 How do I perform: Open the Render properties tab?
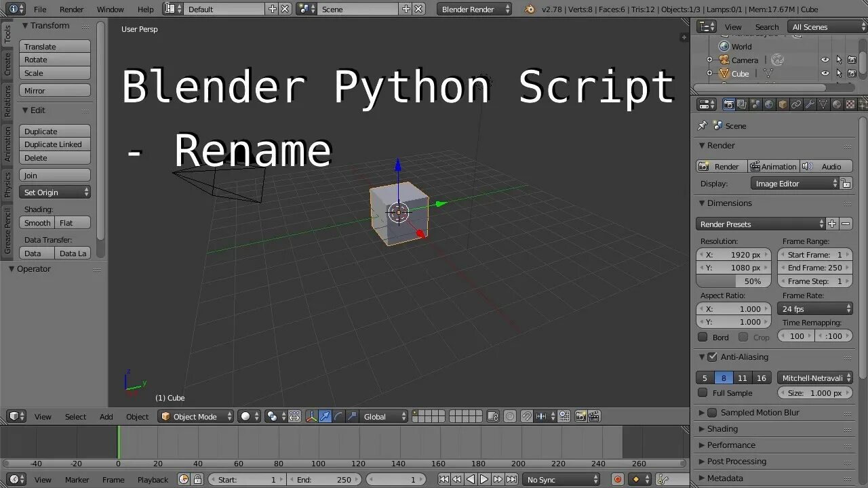click(729, 104)
